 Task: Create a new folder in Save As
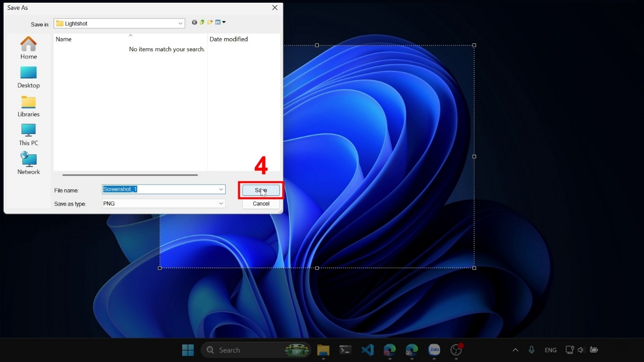click(210, 23)
